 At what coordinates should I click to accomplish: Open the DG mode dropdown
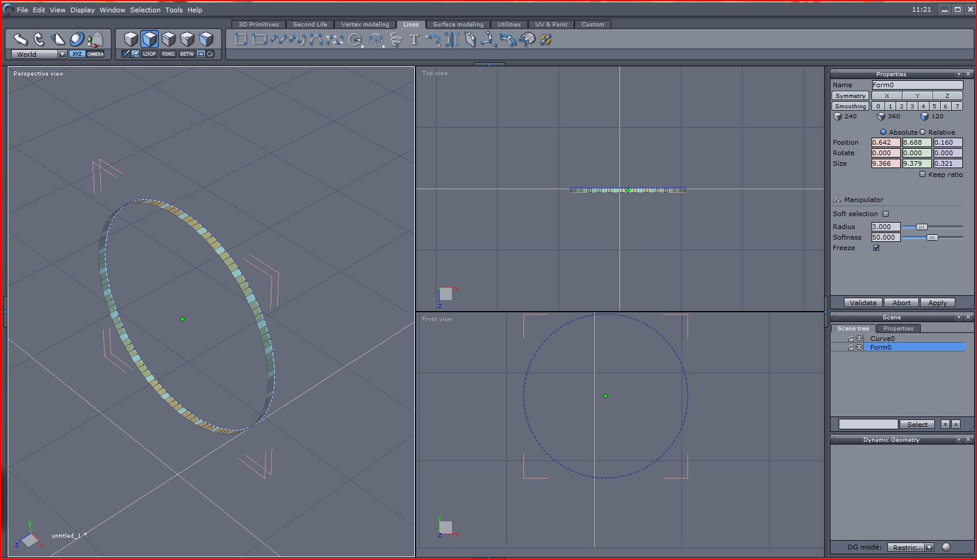[929, 547]
